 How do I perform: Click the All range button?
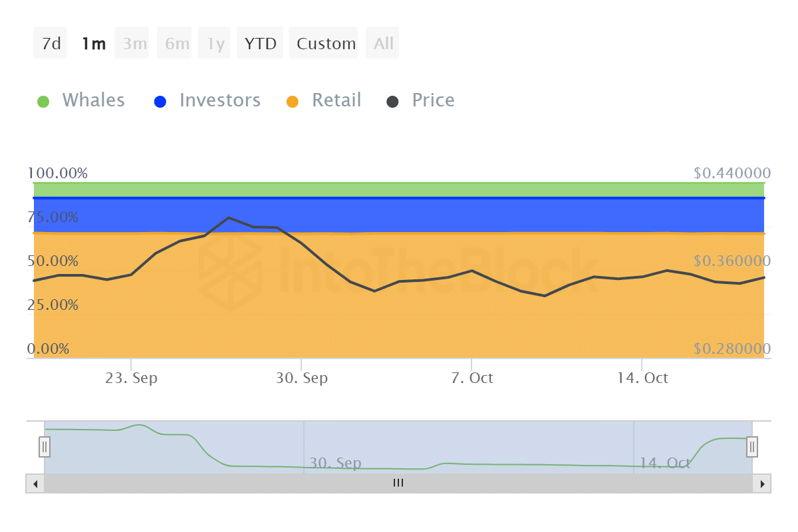coord(383,44)
